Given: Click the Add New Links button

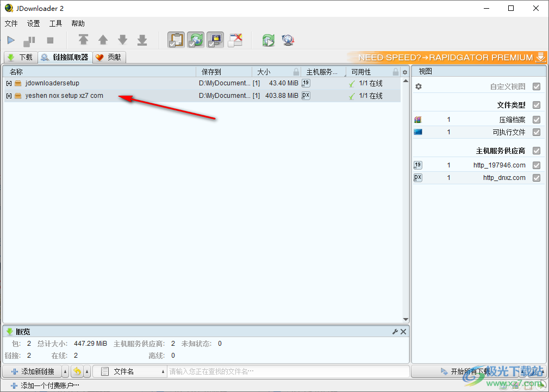Looking at the screenshot, I should tap(33, 371).
